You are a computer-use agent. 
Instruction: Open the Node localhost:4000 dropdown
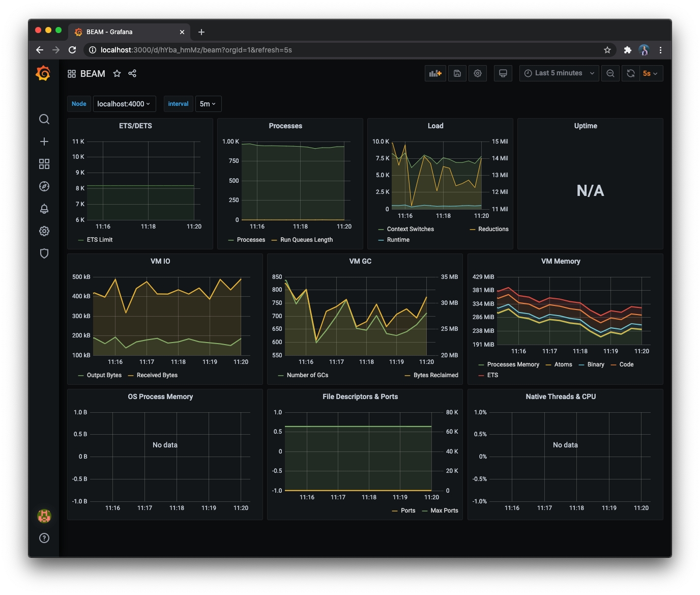pos(124,104)
